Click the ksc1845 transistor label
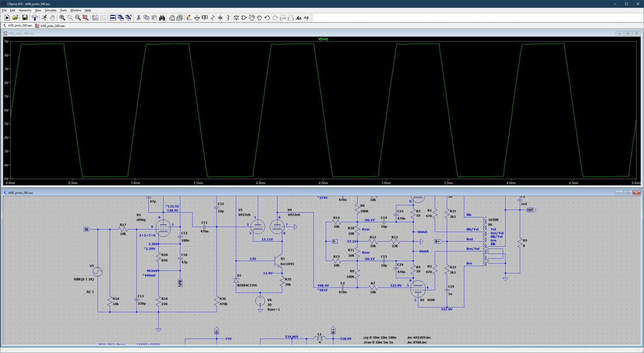Viewport: 644px width, 353px height. (x=287, y=264)
